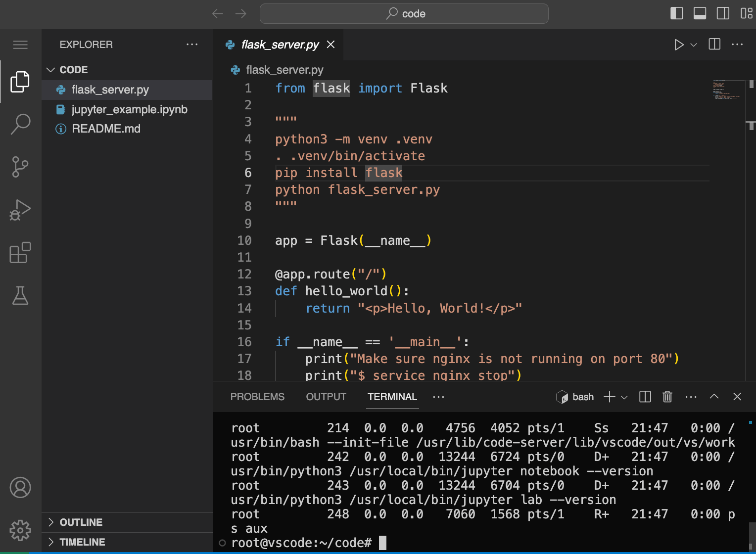Open the Testing flask view
756x554 pixels.
coord(20,295)
